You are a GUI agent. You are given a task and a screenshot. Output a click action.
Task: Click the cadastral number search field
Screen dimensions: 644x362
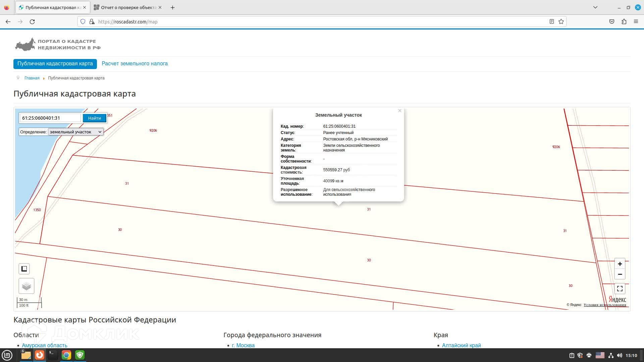pyautogui.click(x=50, y=118)
